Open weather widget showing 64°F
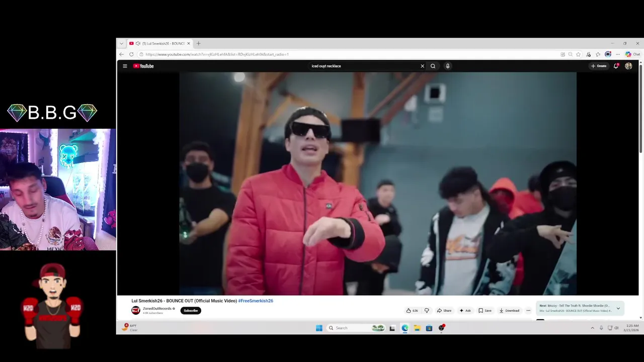 click(x=130, y=327)
